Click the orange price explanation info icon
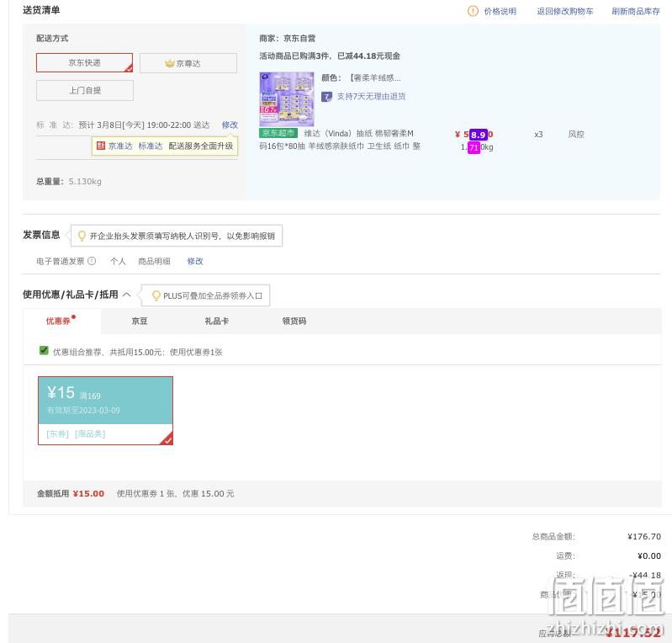The image size is (672, 643). click(x=473, y=11)
